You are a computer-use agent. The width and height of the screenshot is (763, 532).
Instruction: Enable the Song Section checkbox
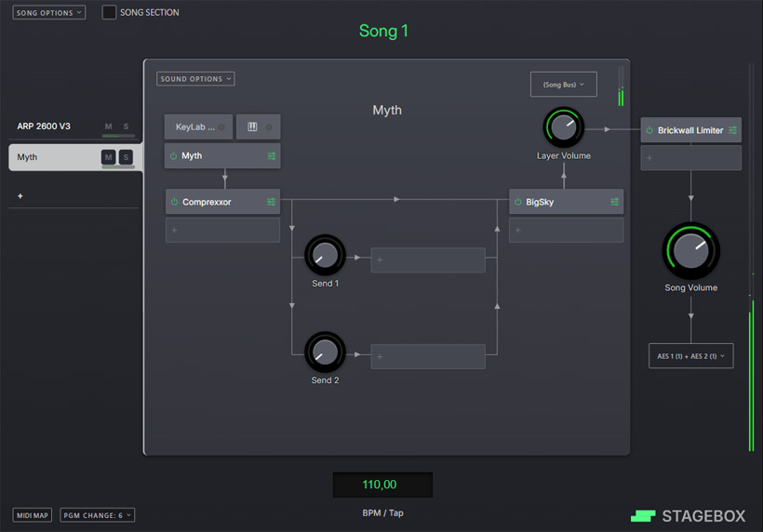(109, 12)
